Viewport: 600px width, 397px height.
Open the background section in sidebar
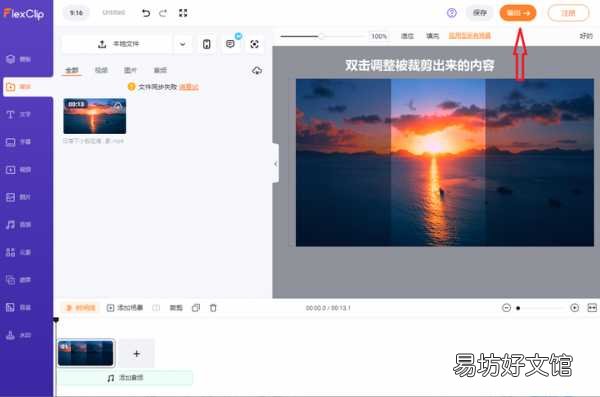tap(18, 307)
